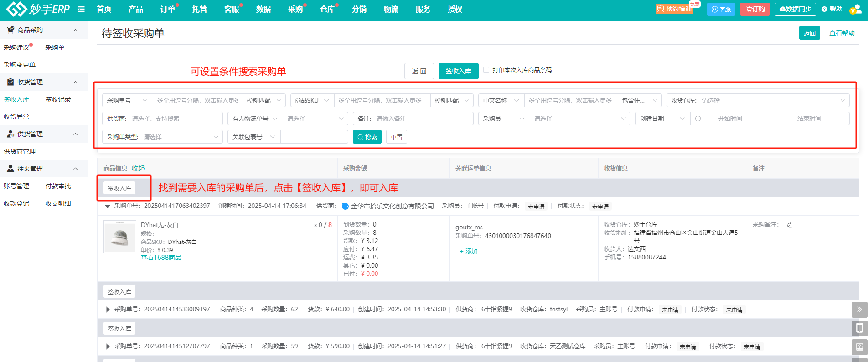Viewport: 868px width, 362px height.
Task: Open the 客服 chat button
Action: pos(721,9)
